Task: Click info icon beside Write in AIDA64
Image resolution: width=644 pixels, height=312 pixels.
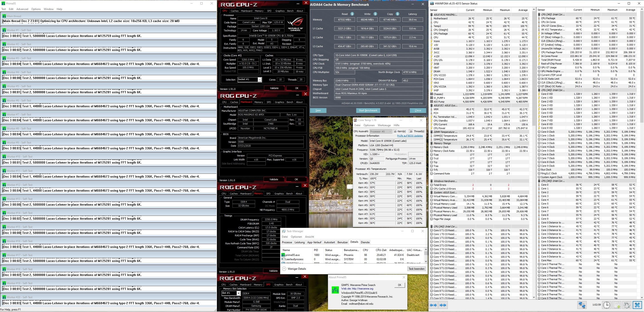Action: coord(375,14)
